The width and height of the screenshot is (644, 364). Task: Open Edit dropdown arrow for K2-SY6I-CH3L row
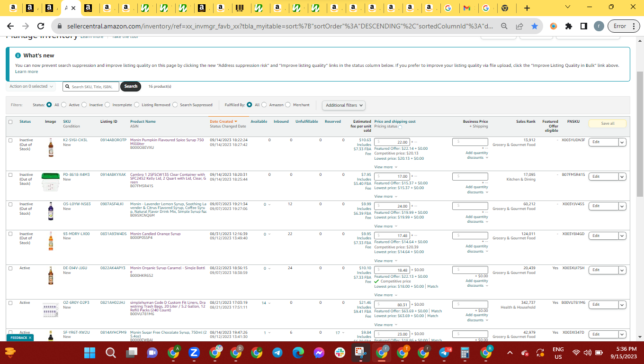622,142
